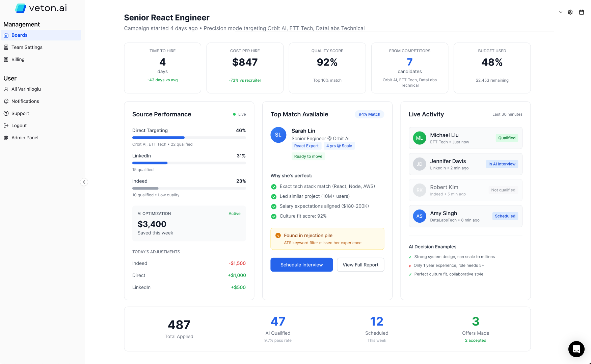Expand the dropdown chevron at top right
The width and height of the screenshot is (591, 364).
561,12
